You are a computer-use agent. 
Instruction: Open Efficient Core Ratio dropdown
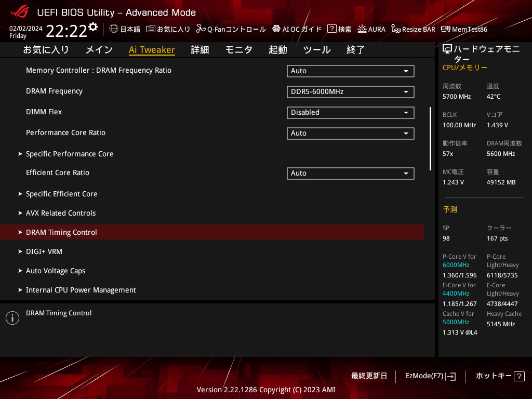351,174
